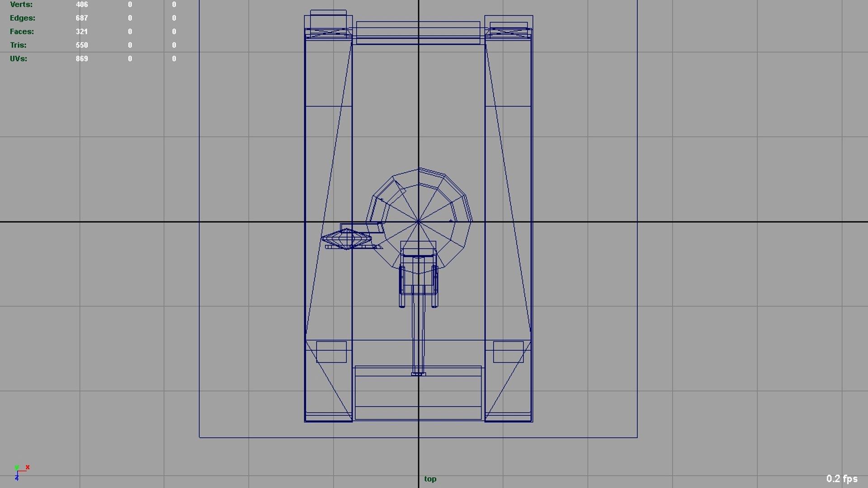Click the narrow rectangle at the tank's front top
The width and height of the screenshot is (868, 488).
tap(418, 33)
